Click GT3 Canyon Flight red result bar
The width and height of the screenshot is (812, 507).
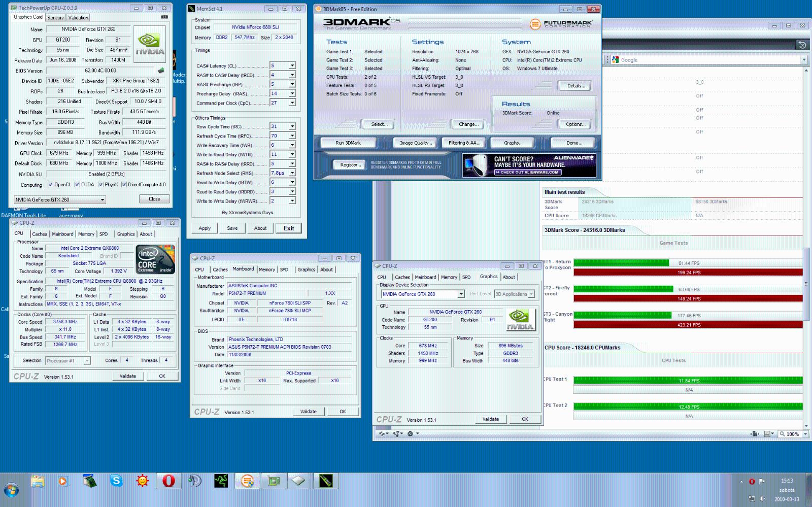pos(688,325)
